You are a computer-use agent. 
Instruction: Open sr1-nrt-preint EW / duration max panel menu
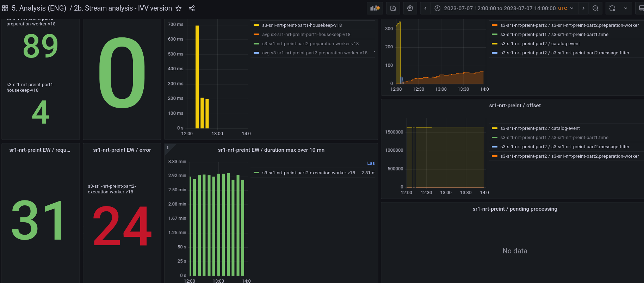pos(271,150)
